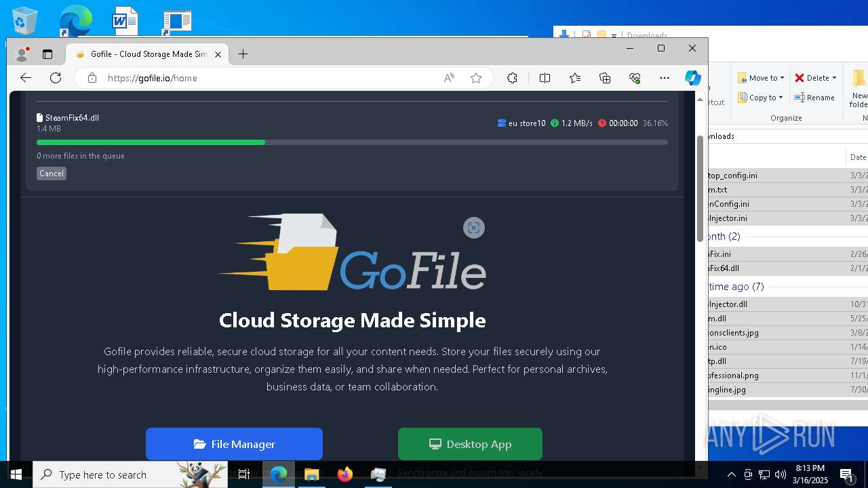Show hidden system tray icons
Viewport: 868px width, 488px height.
click(732, 474)
